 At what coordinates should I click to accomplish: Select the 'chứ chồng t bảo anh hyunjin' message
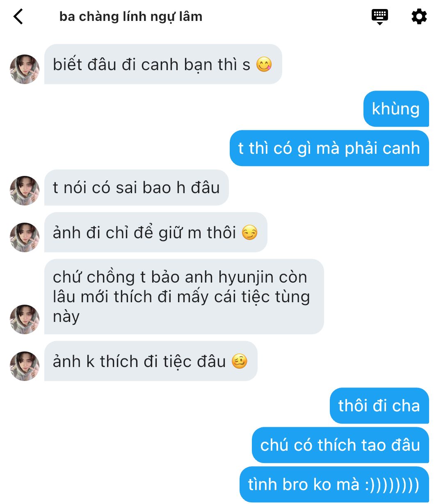pyautogui.click(x=184, y=296)
